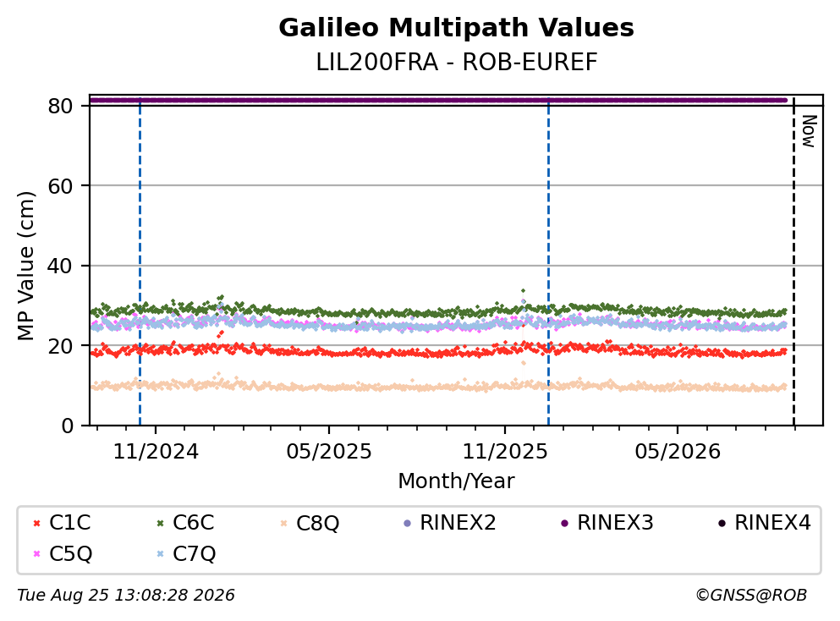This screenshot has width=840, height=621.
Task: Click the RINEX4 black legend dot
Action: click(x=722, y=523)
